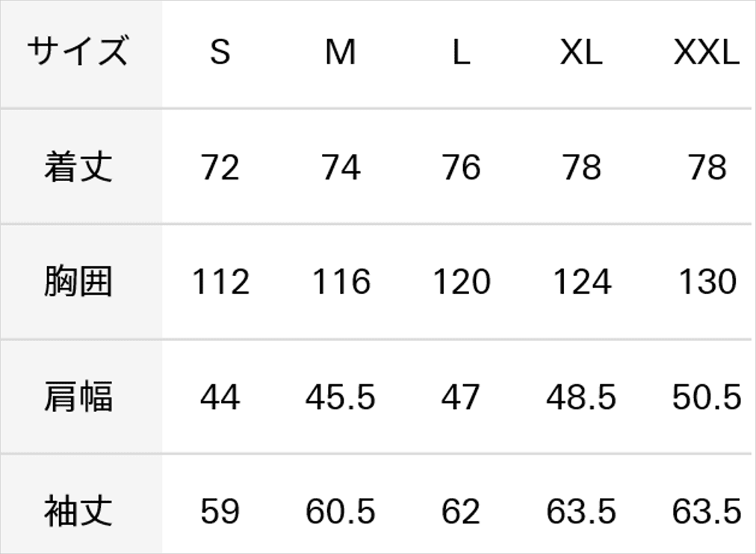The height and width of the screenshot is (554, 756).
Task: Click the 着丈 value 76 for L
Action: 461,167
